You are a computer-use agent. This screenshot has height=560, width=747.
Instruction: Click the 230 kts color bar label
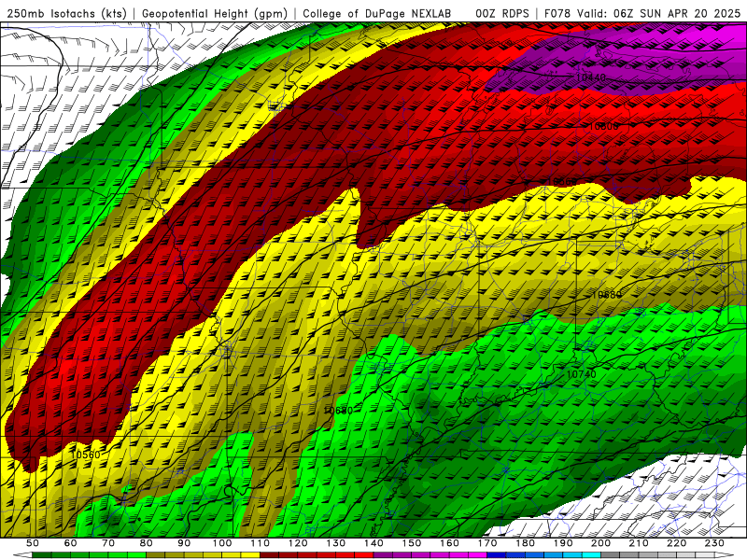pos(714,543)
